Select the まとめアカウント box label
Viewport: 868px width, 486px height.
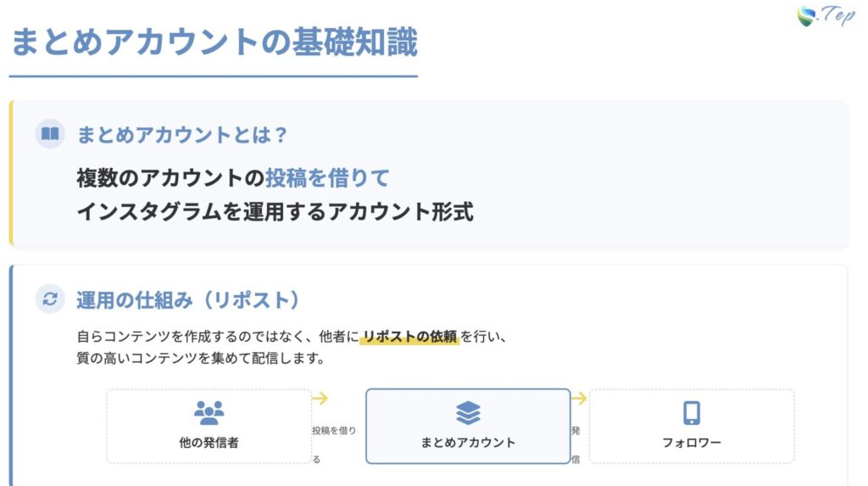click(468, 443)
